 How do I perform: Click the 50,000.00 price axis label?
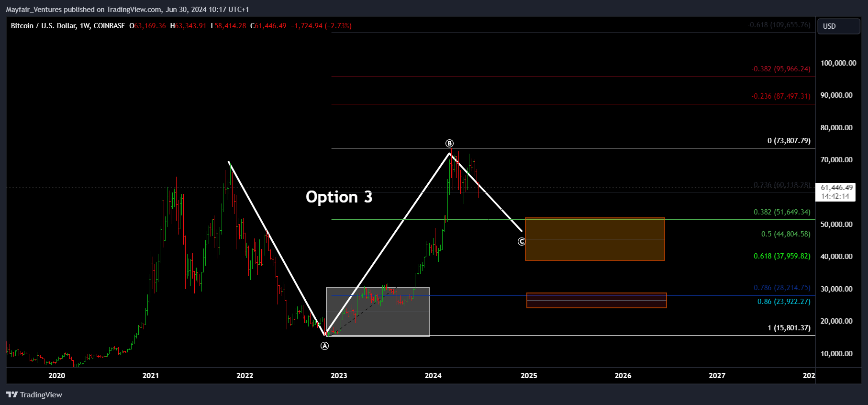pos(836,225)
